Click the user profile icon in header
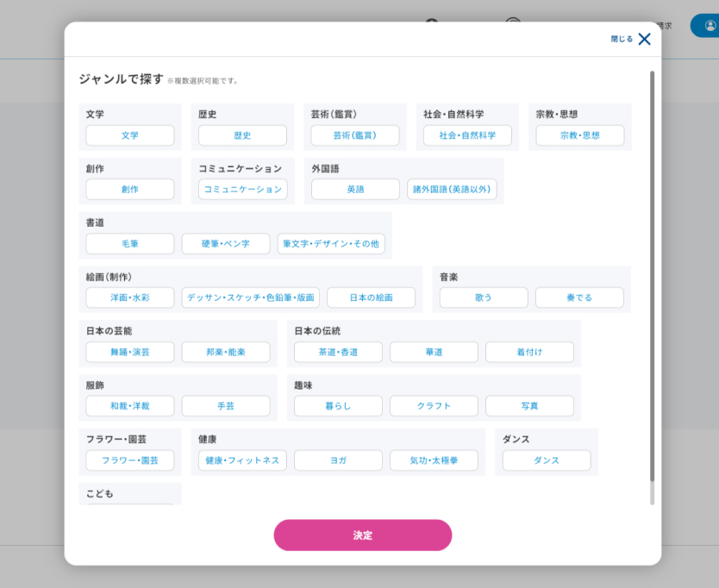Viewport: 719px width, 588px height. pos(710,26)
